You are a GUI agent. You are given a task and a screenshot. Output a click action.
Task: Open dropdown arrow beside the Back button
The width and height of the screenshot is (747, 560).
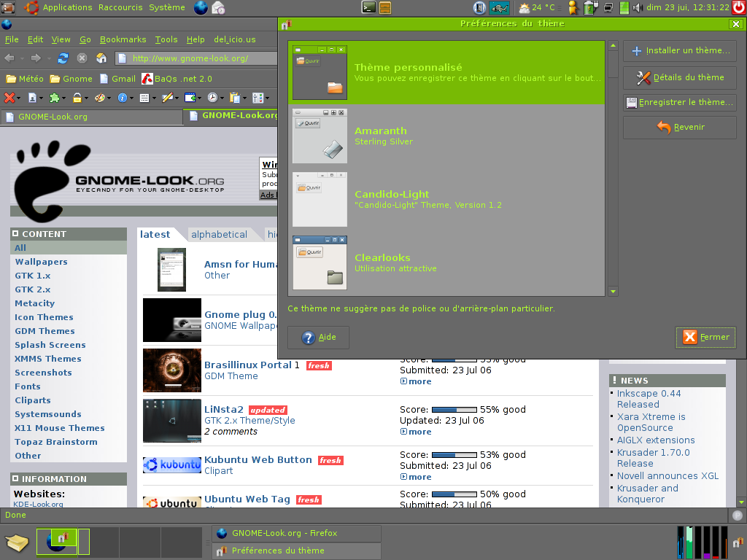22,58
